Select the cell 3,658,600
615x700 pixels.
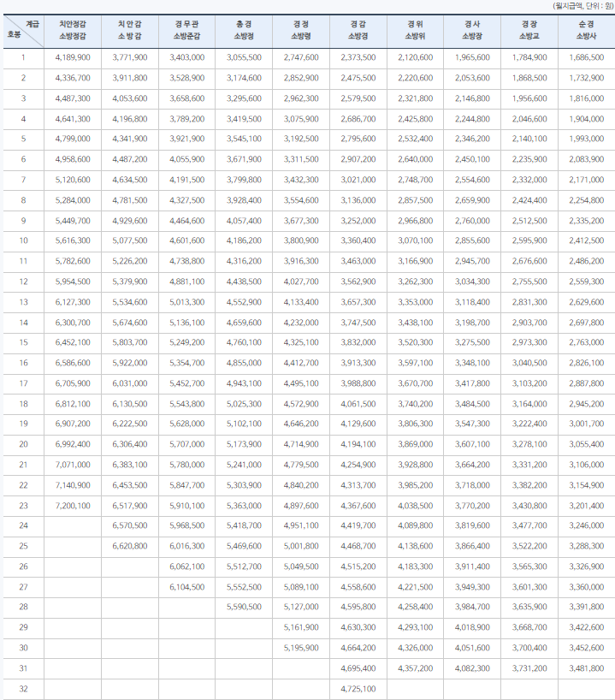(187, 98)
